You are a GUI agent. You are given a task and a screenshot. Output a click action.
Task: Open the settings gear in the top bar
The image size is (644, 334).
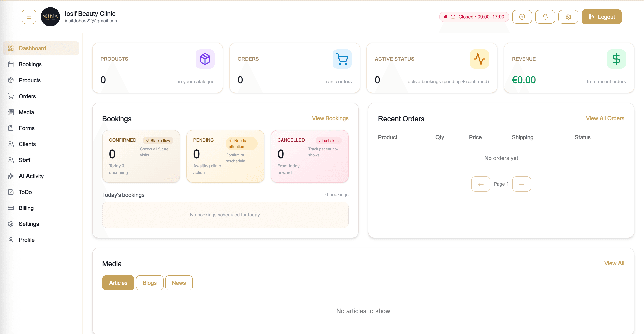(x=568, y=17)
